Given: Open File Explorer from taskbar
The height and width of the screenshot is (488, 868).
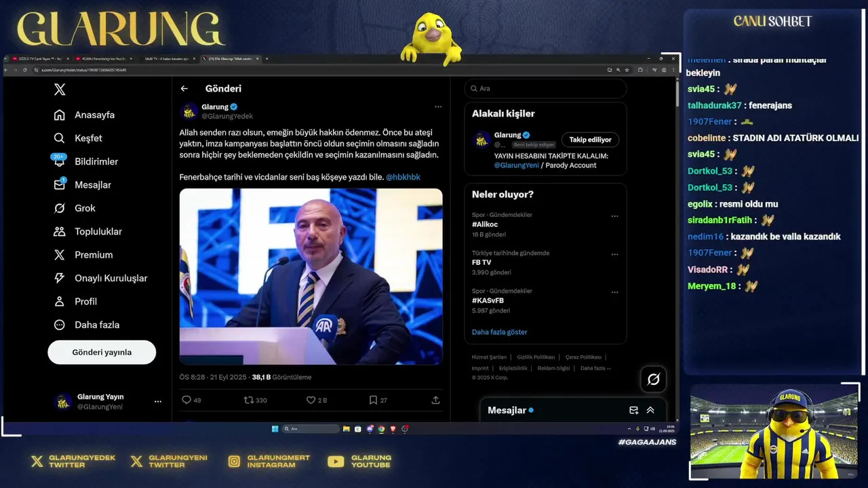Looking at the screenshot, I should pos(347,429).
